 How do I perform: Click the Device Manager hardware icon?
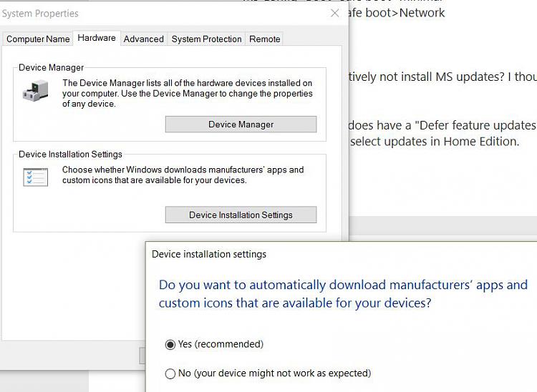coord(35,91)
